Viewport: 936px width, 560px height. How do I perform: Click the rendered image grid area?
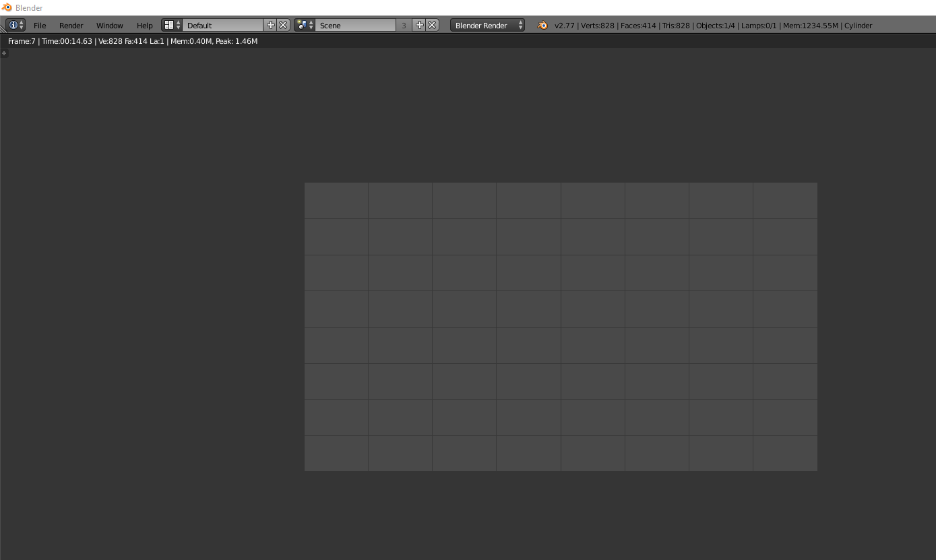pyautogui.click(x=561, y=325)
